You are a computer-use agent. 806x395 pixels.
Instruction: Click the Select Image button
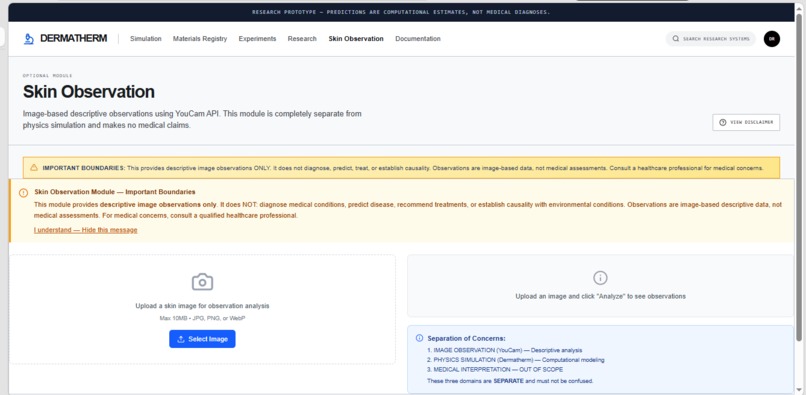(202, 339)
